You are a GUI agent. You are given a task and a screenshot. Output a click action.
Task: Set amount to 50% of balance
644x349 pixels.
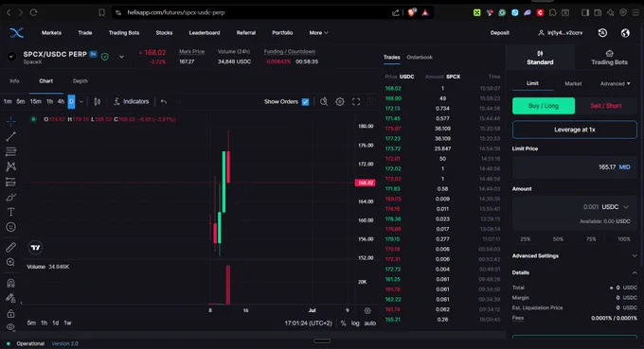pos(558,239)
